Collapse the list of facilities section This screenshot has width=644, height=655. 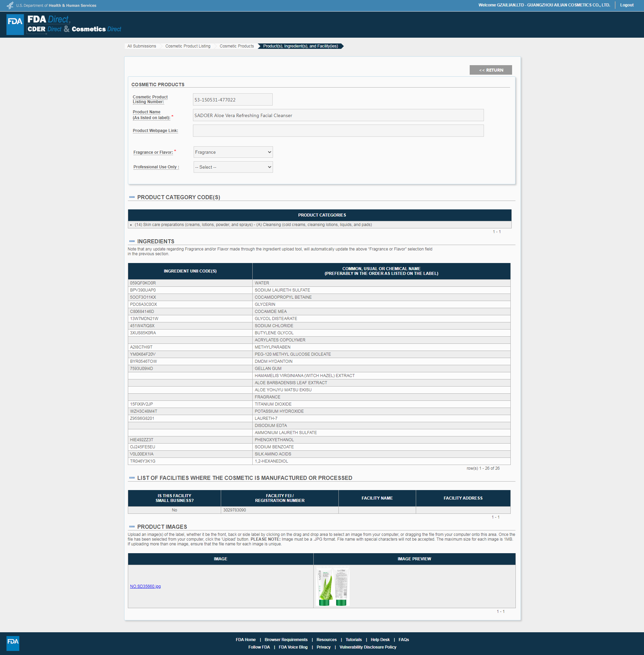click(132, 478)
